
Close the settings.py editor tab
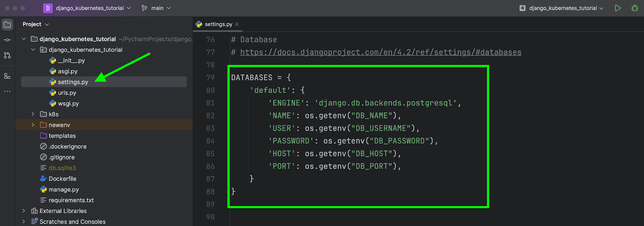237,25
